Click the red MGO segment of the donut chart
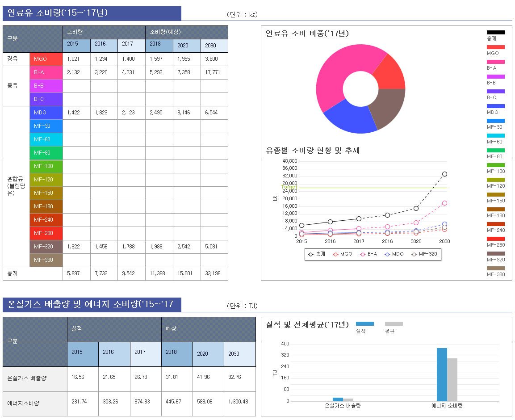This screenshot has height=420, width=515. click(x=391, y=74)
